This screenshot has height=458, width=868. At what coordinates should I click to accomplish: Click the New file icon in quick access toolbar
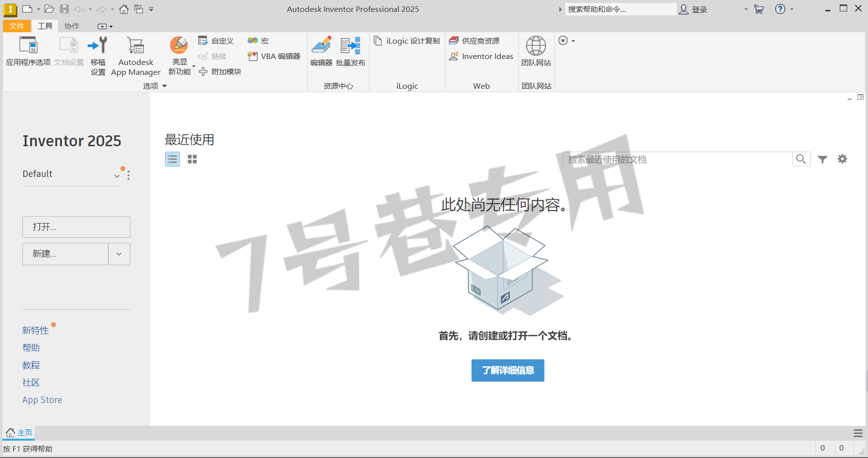[27, 9]
